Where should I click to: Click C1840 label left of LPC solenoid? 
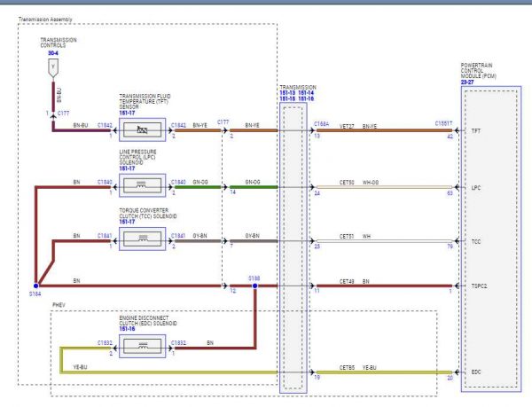click(105, 182)
